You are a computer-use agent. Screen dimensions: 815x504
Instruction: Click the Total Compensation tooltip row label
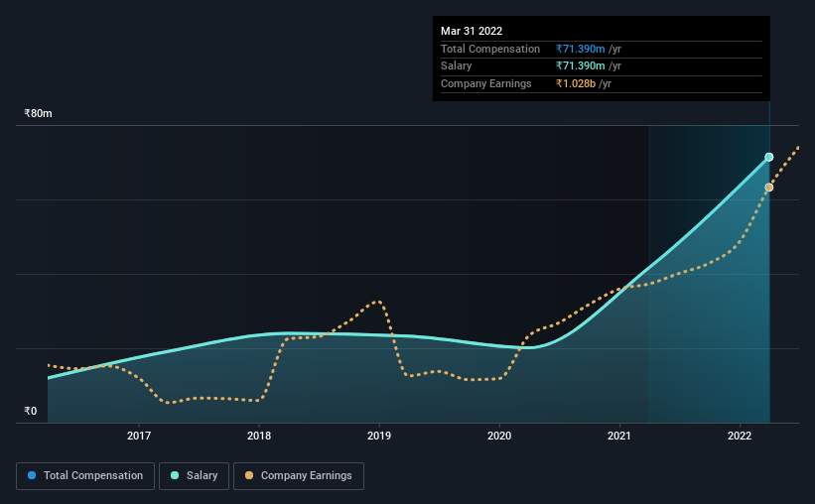(x=490, y=49)
